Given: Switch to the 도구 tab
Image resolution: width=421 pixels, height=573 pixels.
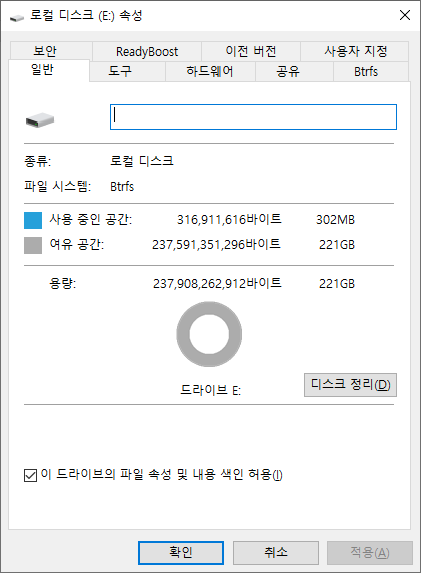Looking at the screenshot, I should (x=127, y=71).
